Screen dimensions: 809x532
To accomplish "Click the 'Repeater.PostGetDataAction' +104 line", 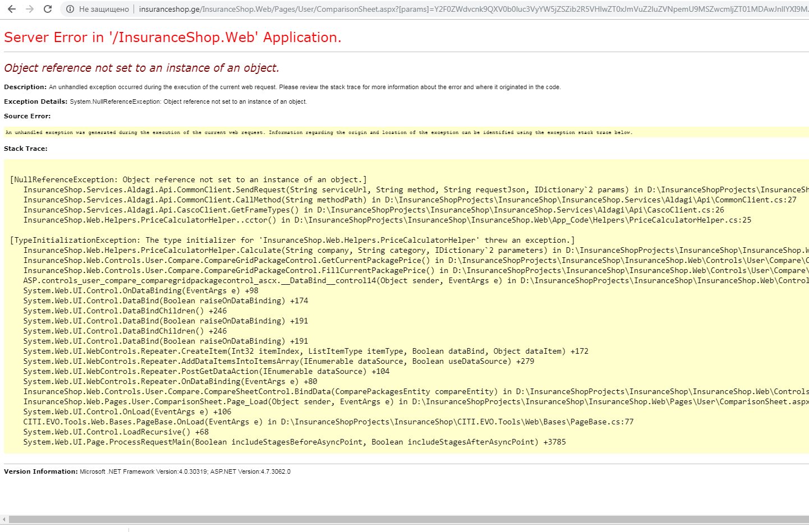I will coord(206,372).
